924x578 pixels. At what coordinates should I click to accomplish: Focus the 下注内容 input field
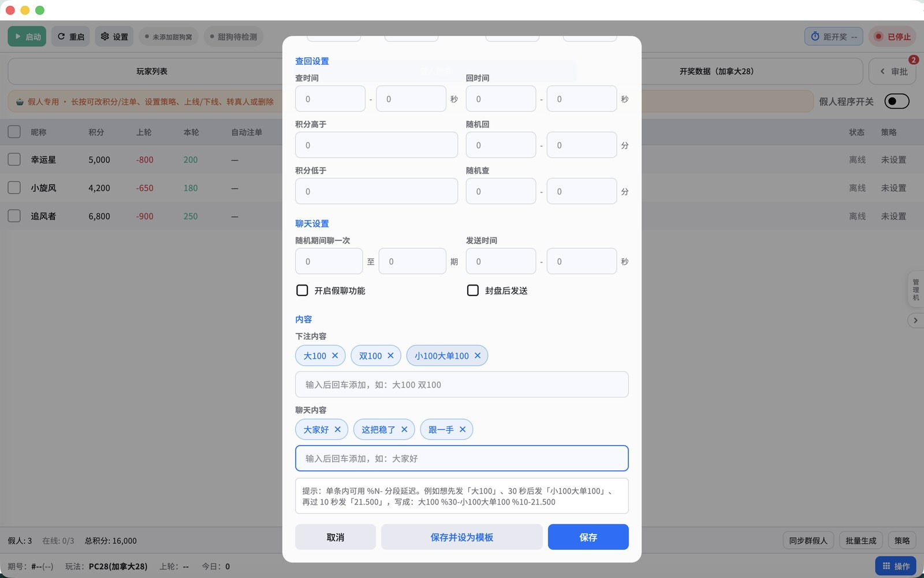tap(462, 384)
